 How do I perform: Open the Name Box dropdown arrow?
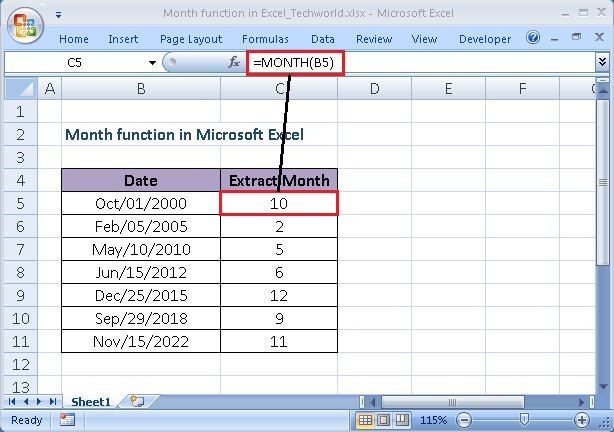pyautogui.click(x=152, y=63)
